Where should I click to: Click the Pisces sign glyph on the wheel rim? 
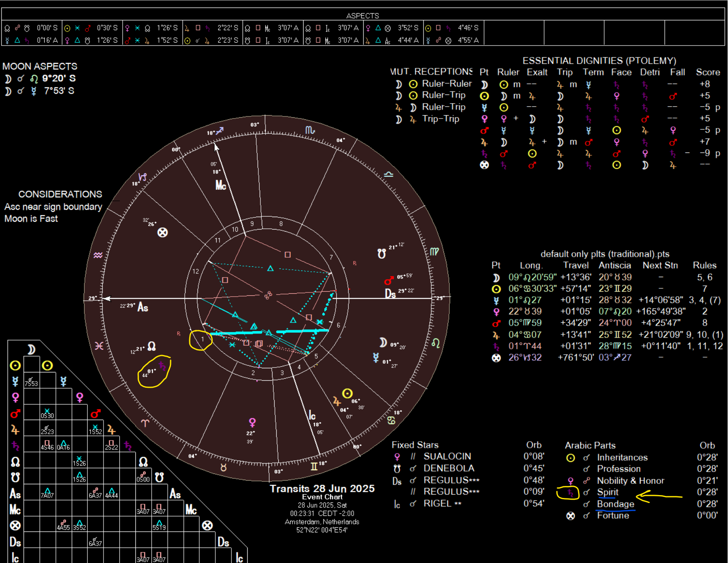99,346
